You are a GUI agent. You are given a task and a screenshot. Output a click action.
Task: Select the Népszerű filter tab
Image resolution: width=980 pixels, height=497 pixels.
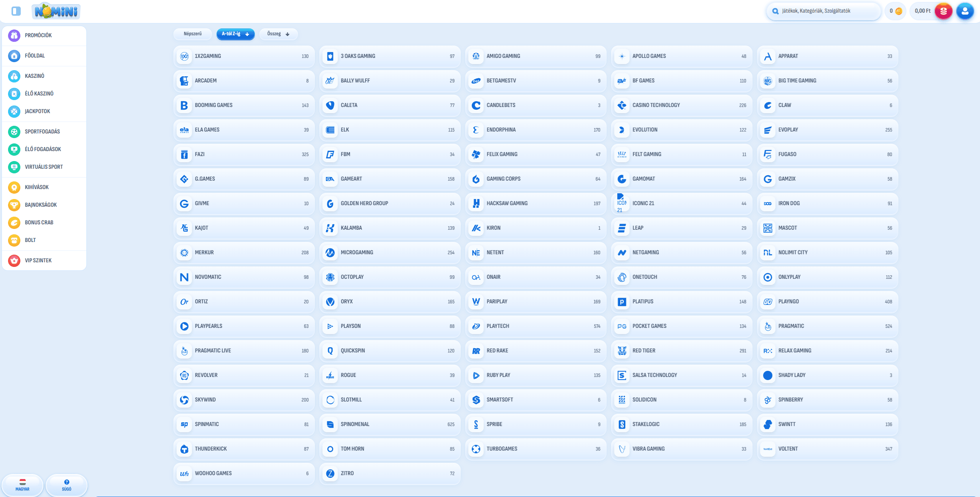192,34
